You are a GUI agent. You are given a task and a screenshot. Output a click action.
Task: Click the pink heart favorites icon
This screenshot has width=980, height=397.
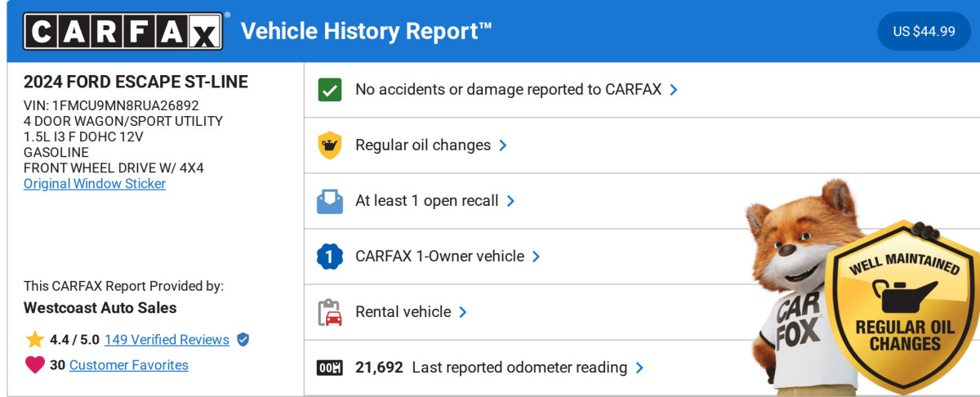(x=34, y=365)
